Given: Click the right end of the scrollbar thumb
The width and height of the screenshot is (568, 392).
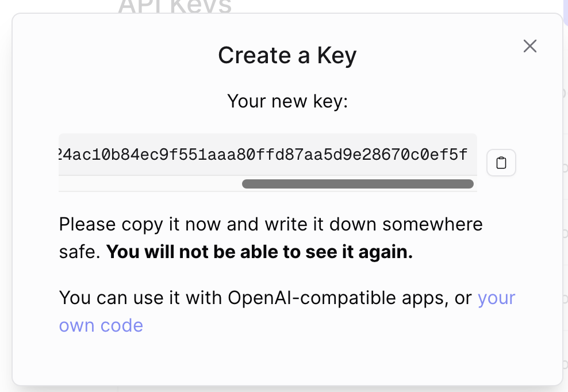Looking at the screenshot, I should [x=469, y=184].
